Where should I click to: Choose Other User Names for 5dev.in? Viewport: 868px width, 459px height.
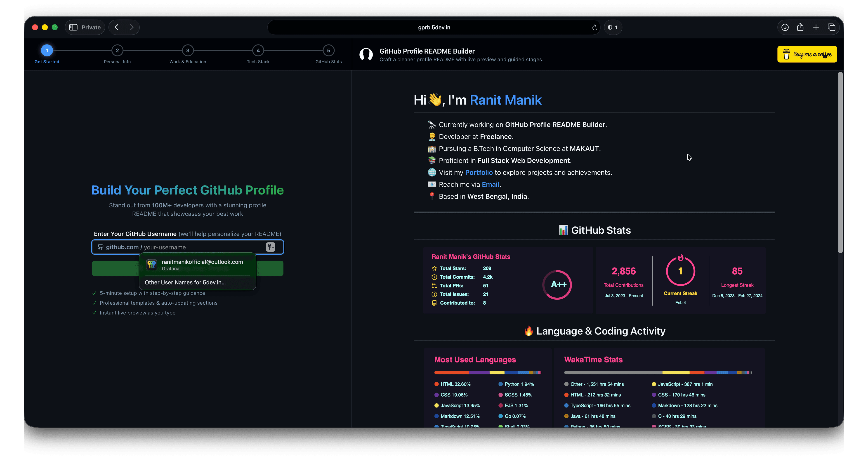pyautogui.click(x=185, y=282)
